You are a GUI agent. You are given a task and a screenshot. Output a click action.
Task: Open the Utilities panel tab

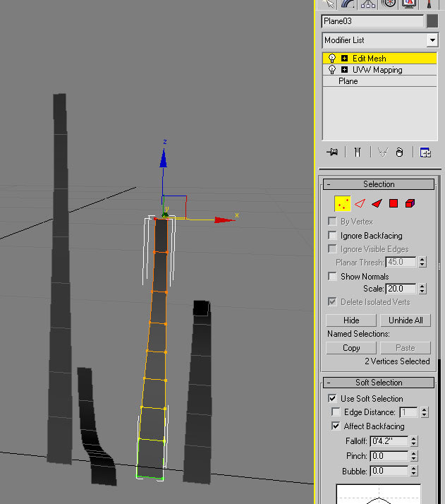point(429,4)
